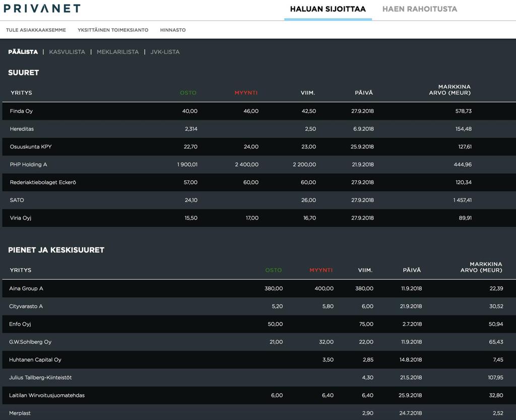Open the SATO company row
Image resolution: width=516 pixels, height=420 pixels.
pos(259,200)
